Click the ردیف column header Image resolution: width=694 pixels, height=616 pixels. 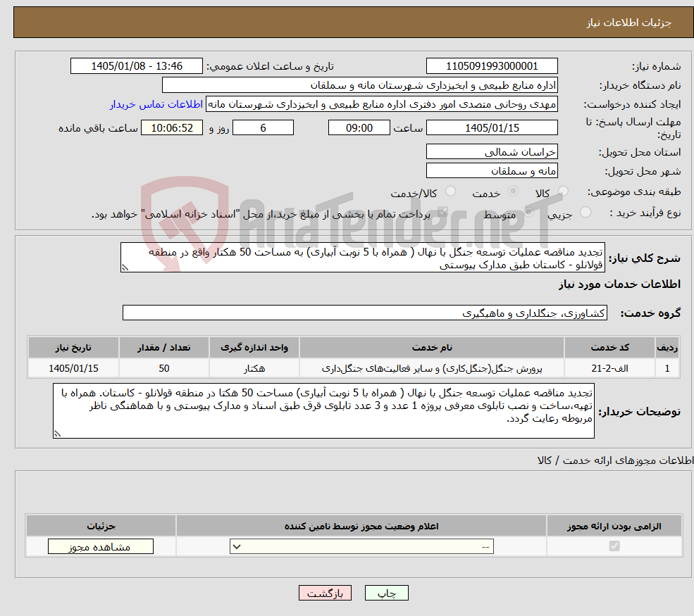pyautogui.click(x=667, y=347)
